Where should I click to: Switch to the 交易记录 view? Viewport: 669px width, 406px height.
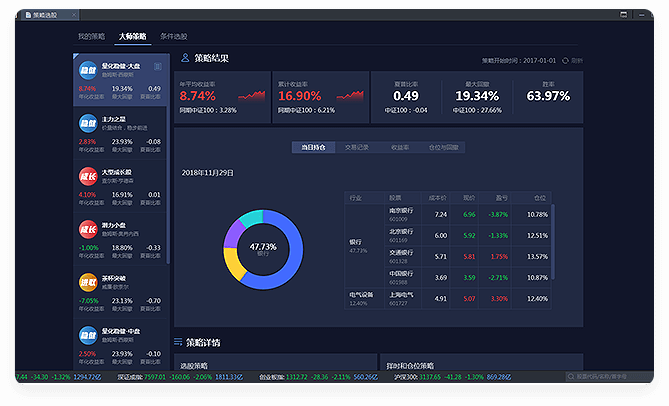tap(357, 147)
